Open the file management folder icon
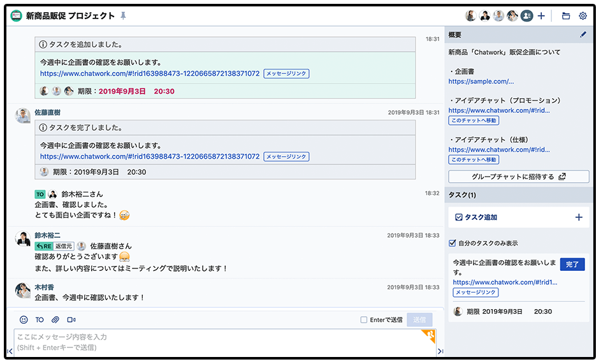 (566, 16)
